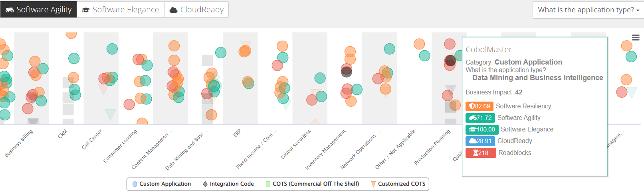Click the motorcycle icon on Software Agility tab
This screenshot has height=196, width=644.
coord(10,10)
